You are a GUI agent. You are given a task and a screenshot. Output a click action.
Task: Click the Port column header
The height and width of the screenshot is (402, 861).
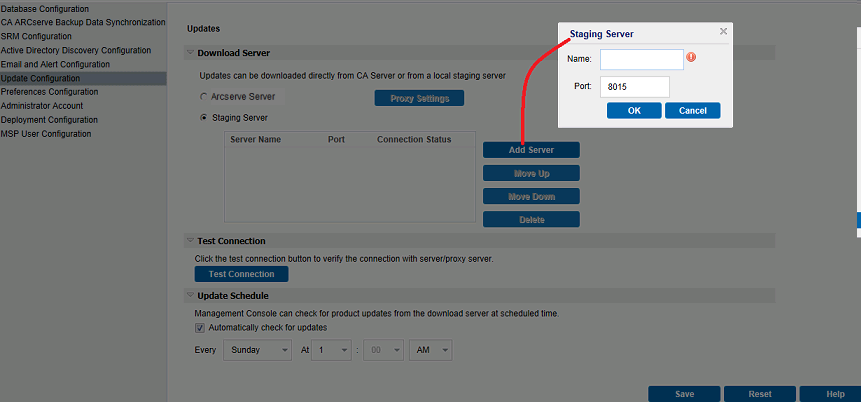point(336,139)
